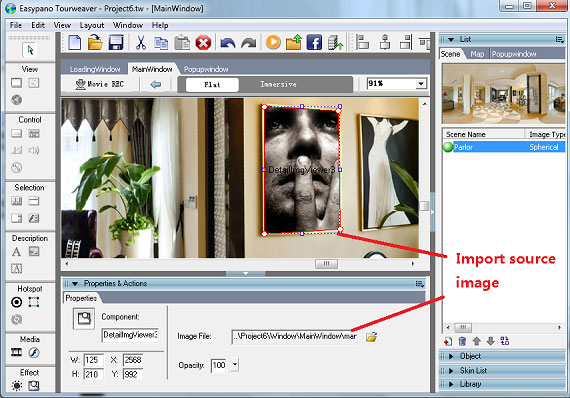Click the scene list horizontal scrollbar
The width and height of the screenshot is (570, 398).
pos(503,327)
